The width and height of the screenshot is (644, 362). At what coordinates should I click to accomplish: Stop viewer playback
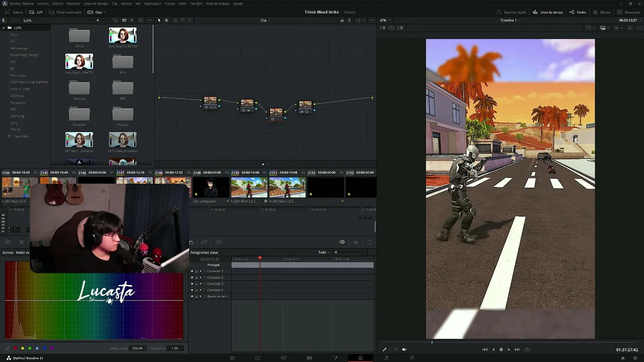(501, 349)
